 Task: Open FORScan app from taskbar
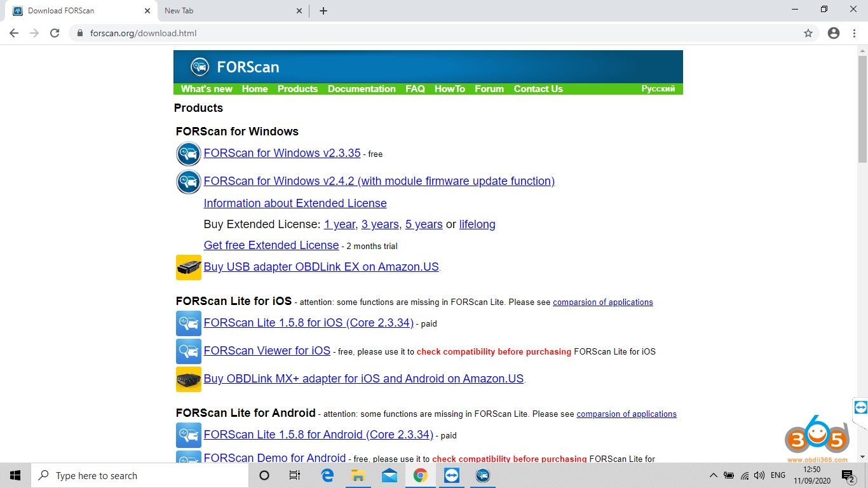(x=482, y=475)
